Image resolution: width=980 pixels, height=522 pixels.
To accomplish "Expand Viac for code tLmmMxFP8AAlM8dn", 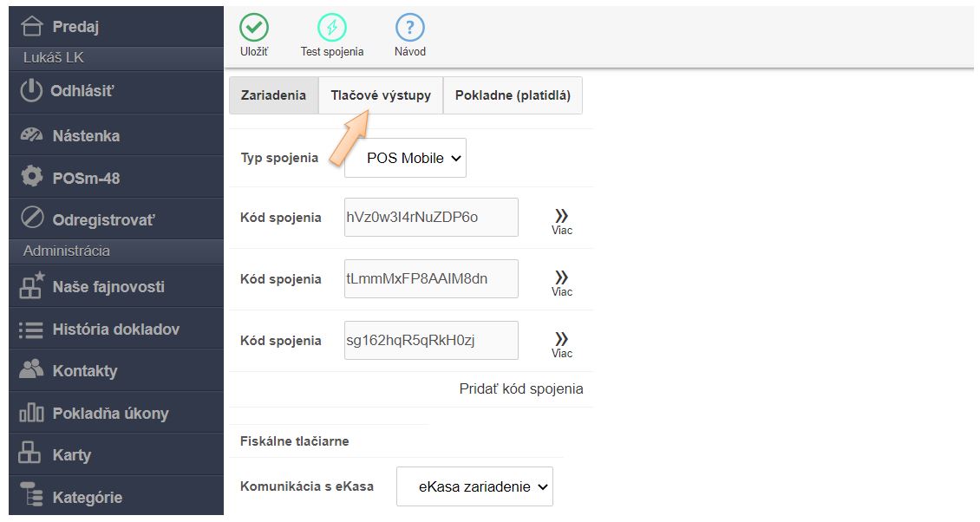I will 562,282.
